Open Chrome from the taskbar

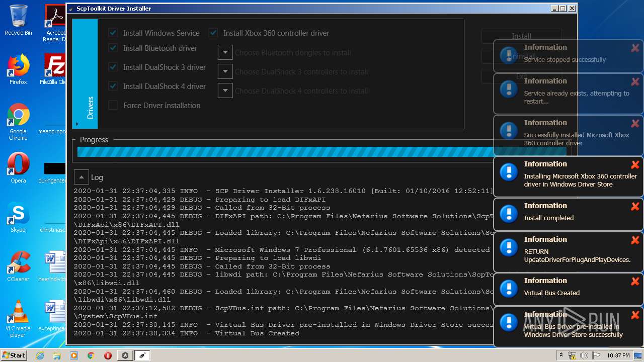tap(91, 355)
